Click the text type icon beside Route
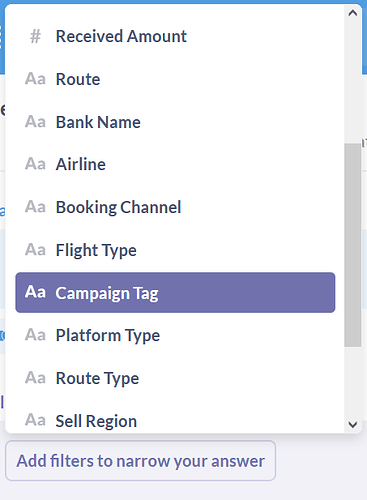Image resolution: width=367 pixels, height=500 pixels. coord(35,79)
